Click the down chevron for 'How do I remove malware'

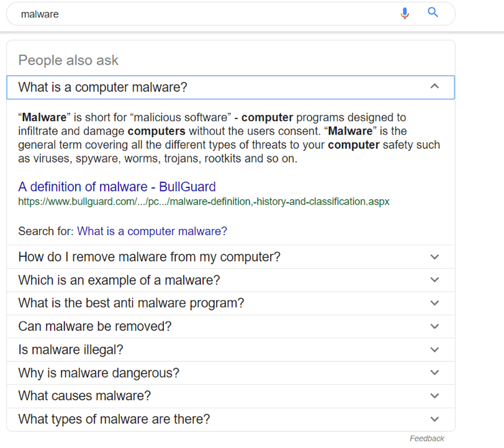click(x=434, y=257)
